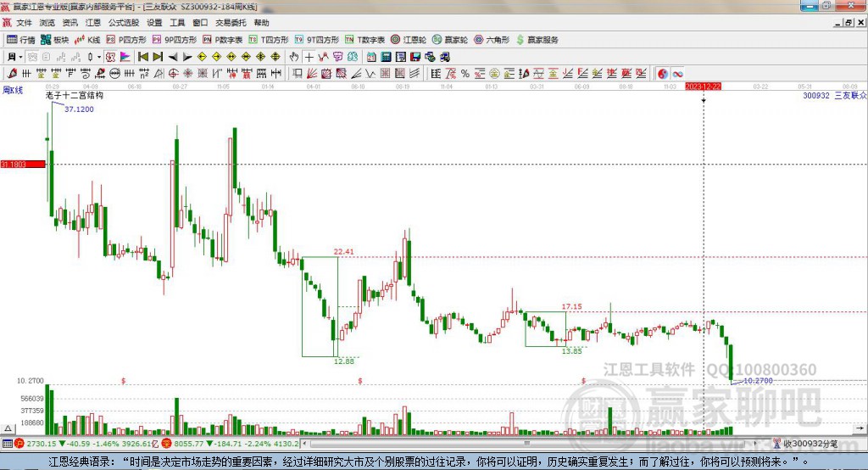Click the highlighted 2023-12-22 date marker
This screenshot has width=868, height=470.
click(703, 87)
